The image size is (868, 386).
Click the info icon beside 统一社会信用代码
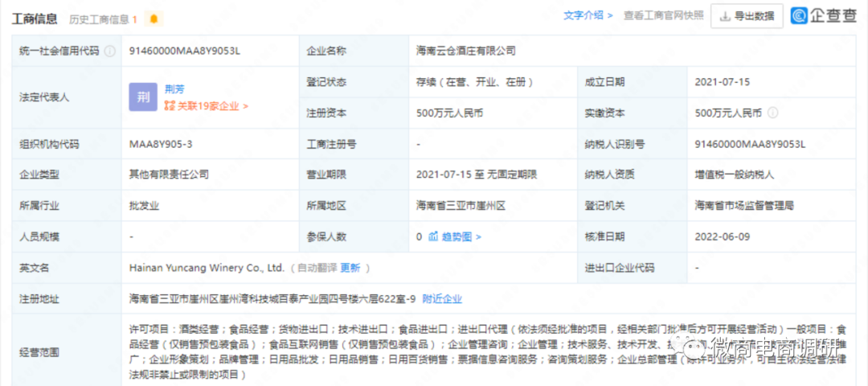coord(110,51)
